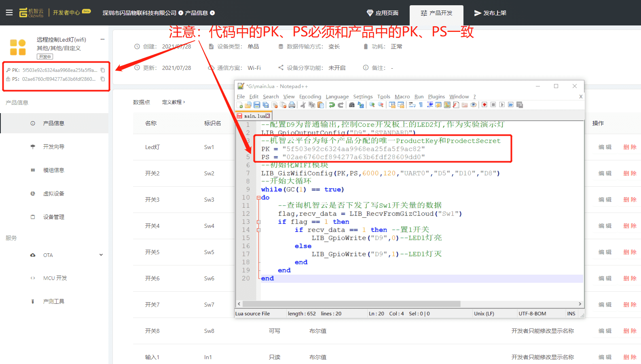Play back recorded macro icon
Image resolution: width=641 pixels, height=364 pixels.
pos(502,105)
